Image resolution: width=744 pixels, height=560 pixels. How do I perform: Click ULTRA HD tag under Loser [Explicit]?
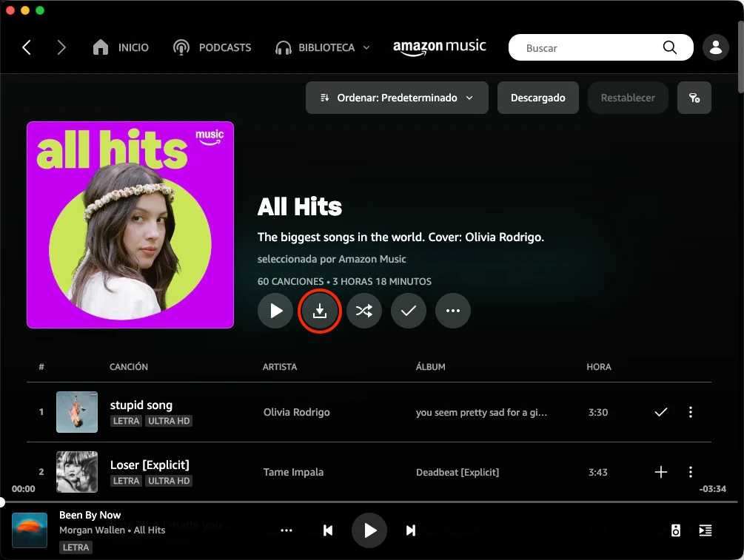click(x=169, y=481)
